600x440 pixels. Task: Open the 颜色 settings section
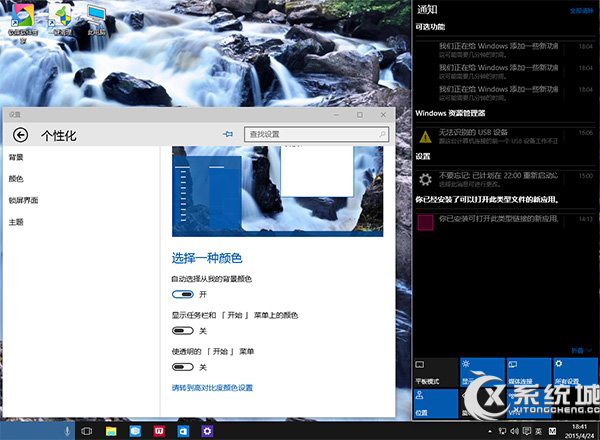16,179
